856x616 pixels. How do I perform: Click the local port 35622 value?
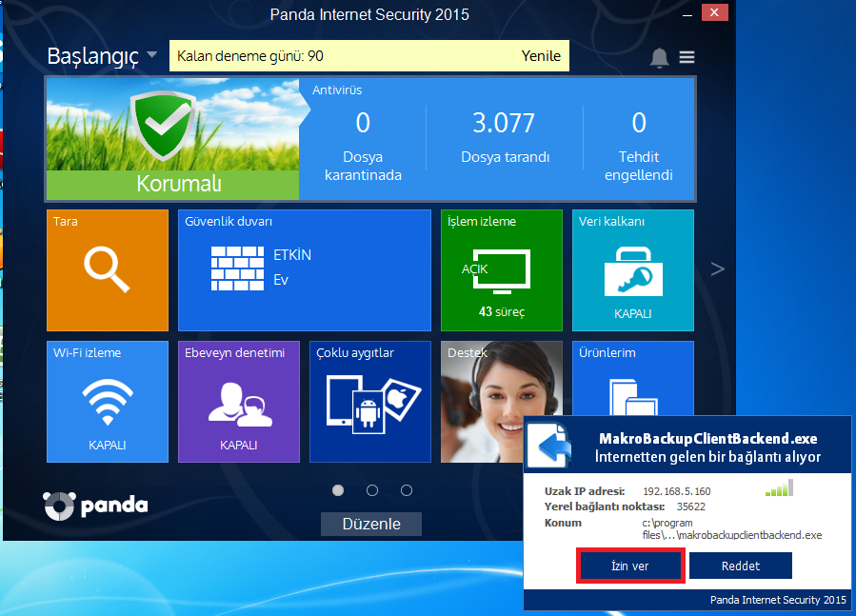coord(691,507)
